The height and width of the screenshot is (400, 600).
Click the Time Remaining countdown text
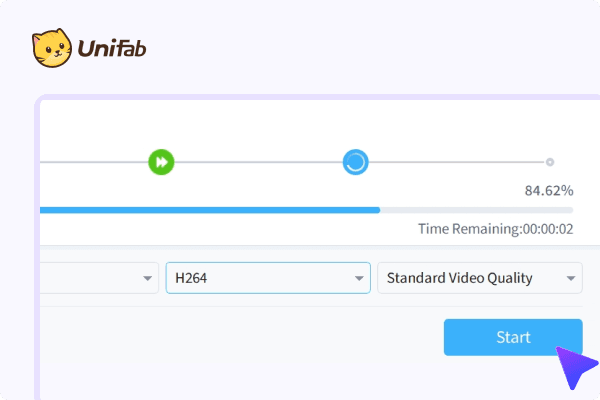(x=495, y=229)
